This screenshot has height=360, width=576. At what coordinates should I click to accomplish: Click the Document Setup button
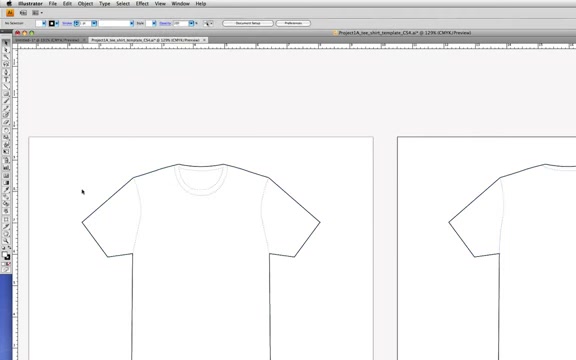[x=248, y=23]
